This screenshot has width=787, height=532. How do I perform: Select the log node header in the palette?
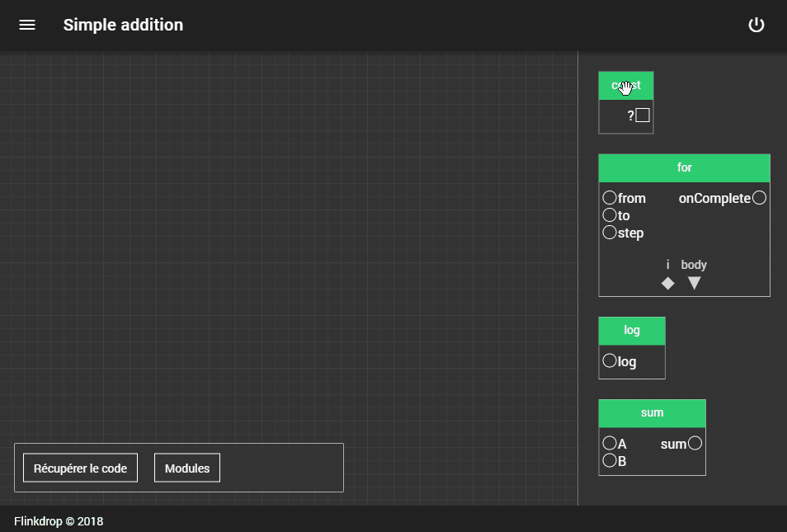click(x=631, y=330)
